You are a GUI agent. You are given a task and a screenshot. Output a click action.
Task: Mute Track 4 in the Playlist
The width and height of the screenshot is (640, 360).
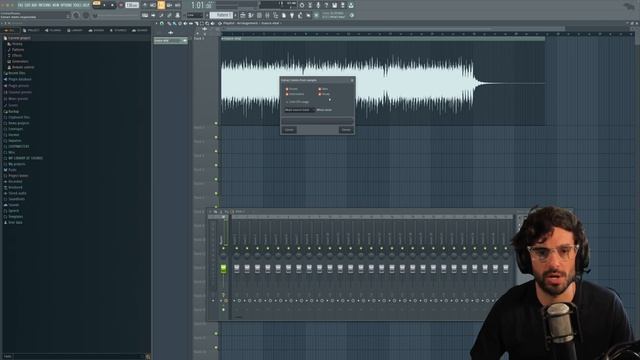pos(216,165)
